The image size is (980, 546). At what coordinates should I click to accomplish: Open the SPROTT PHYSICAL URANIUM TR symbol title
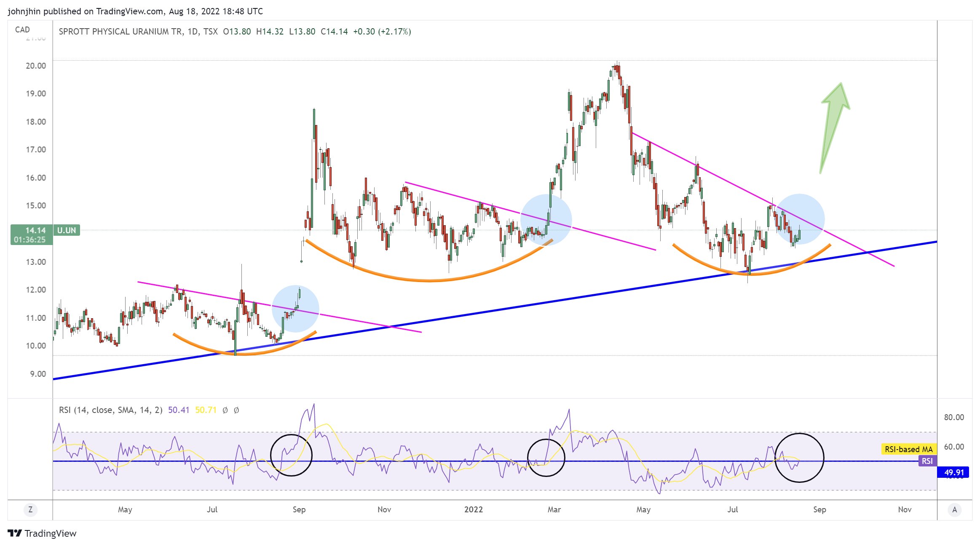click(x=120, y=32)
